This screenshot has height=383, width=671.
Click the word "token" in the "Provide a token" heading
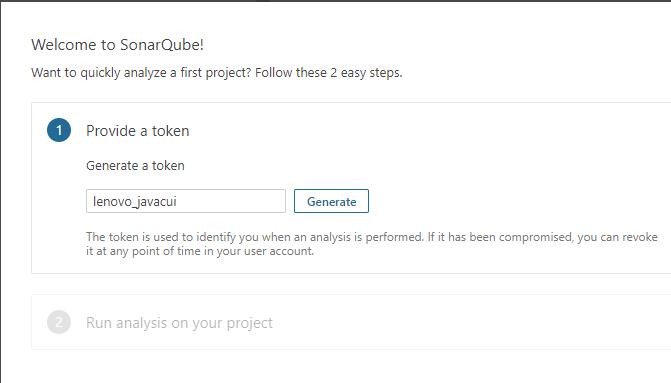pos(170,131)
